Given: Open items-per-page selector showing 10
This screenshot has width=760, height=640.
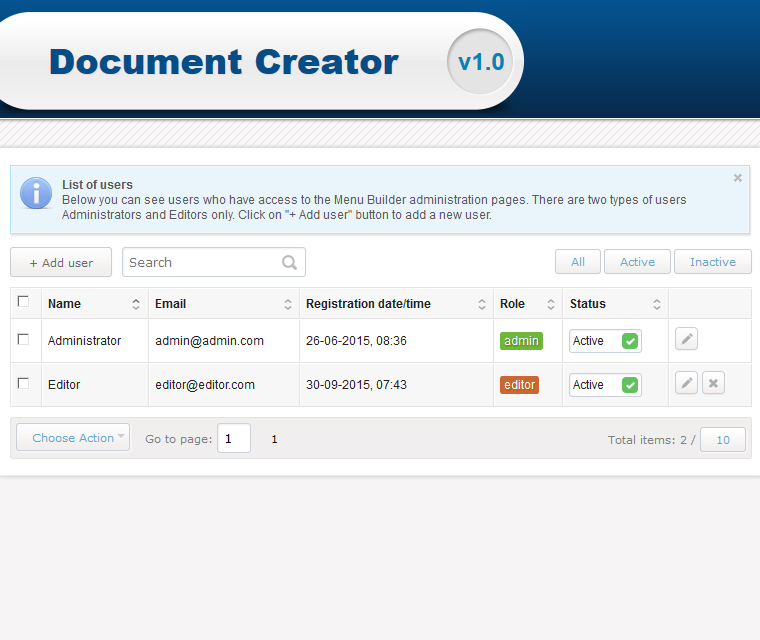Looking at the screenshot, I should point(723,440).
